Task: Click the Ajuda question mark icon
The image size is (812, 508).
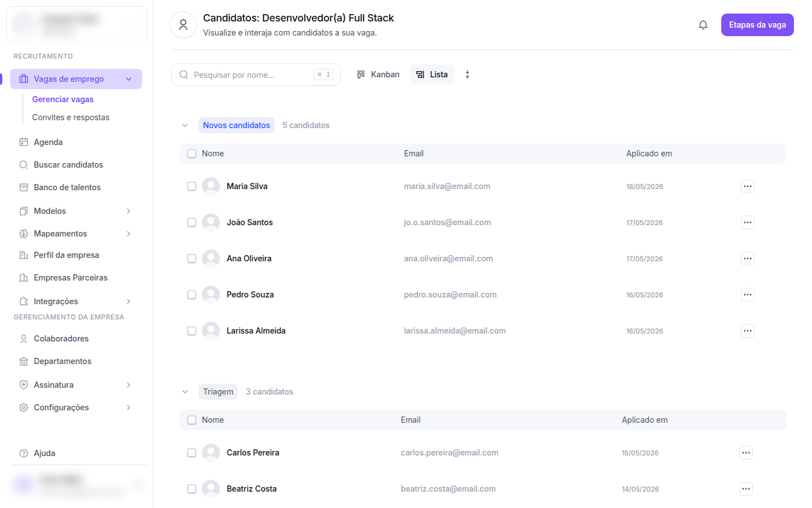Action: click(x=24, y=453)
